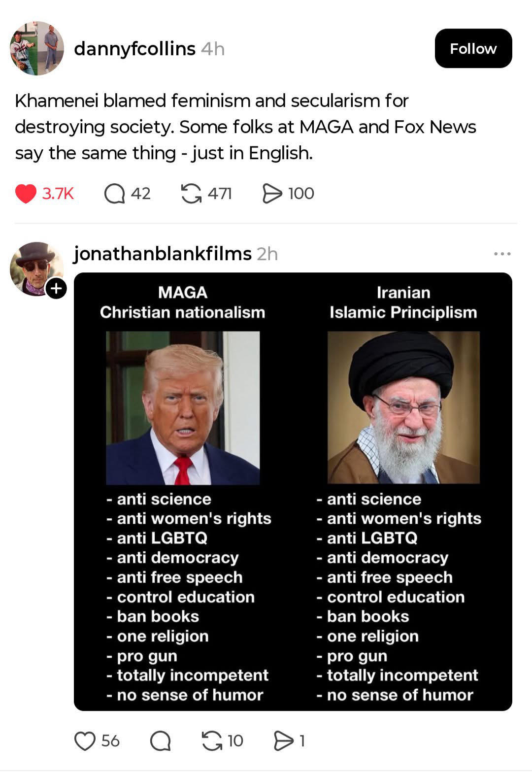Send jonathanblankfilms reply via share icon
532x772 pixels.
(x=283, y=740)
